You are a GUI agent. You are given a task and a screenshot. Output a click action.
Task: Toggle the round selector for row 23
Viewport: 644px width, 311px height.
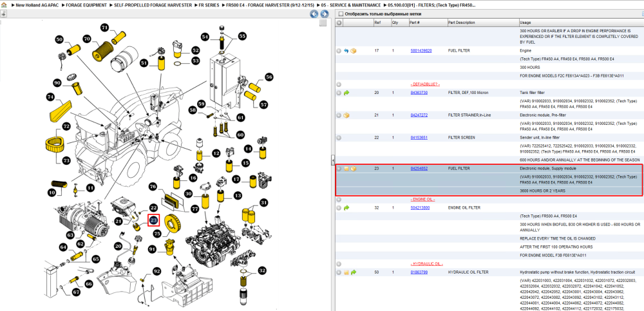click(x=339, y=169)
